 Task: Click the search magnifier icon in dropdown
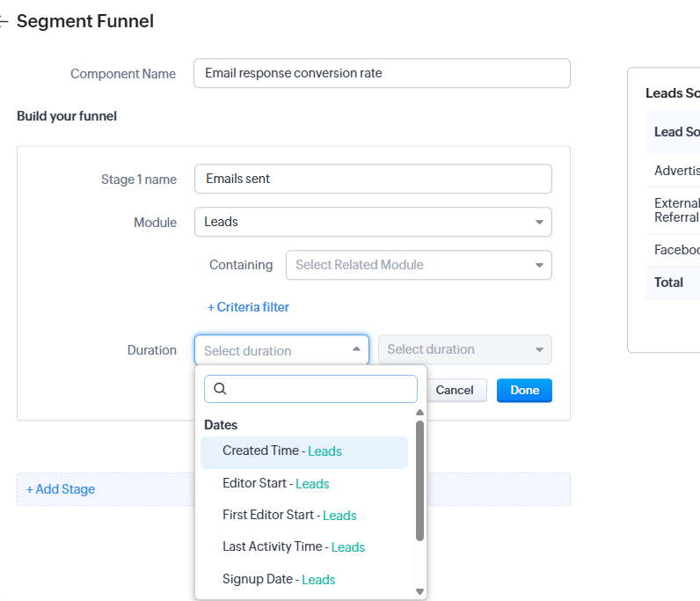(221, 389)
